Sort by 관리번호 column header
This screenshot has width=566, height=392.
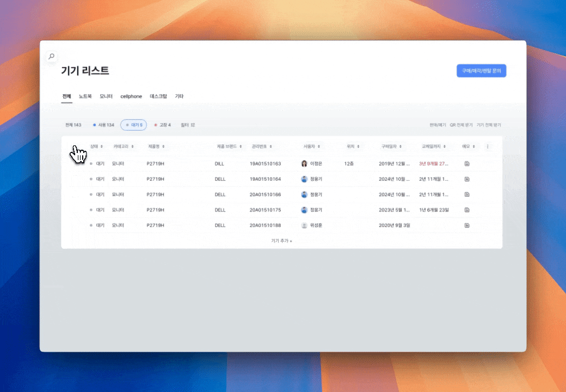click(x=262, y=146)
